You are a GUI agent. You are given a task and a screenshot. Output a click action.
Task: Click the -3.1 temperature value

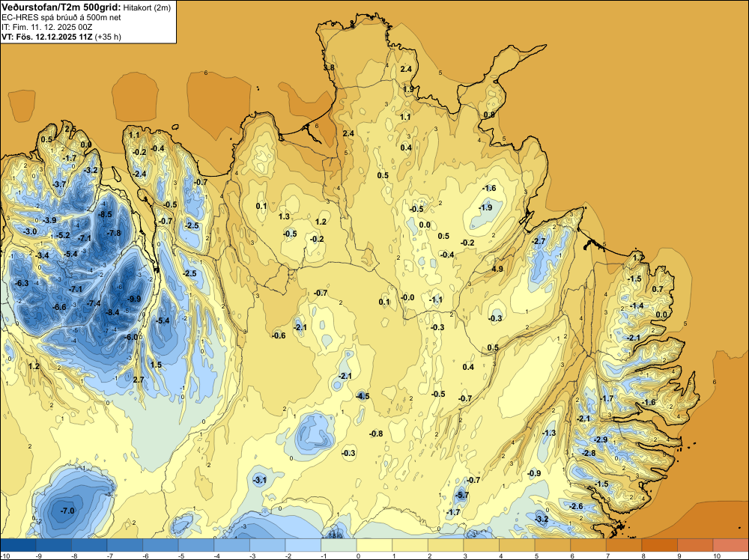[x=259, y=480]
